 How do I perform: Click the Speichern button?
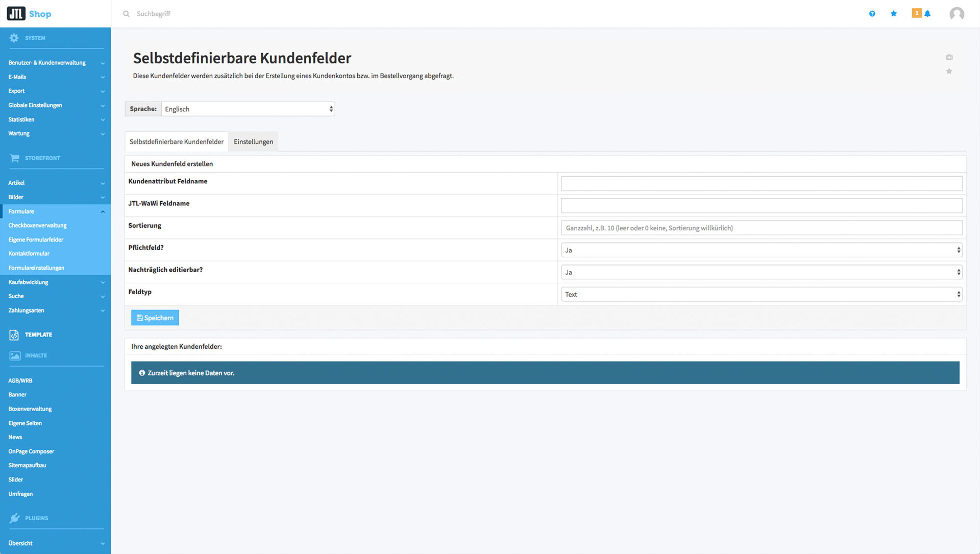[155, 318]
